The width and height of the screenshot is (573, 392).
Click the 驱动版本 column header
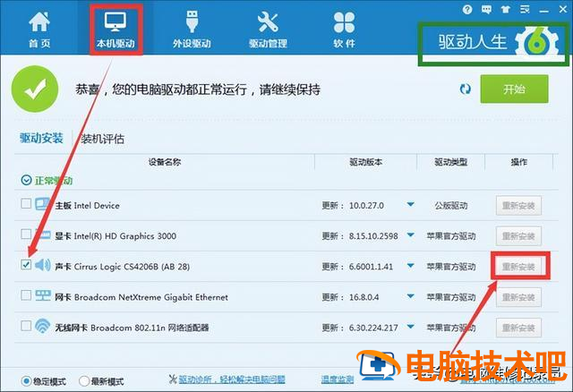tap(366, 162)
